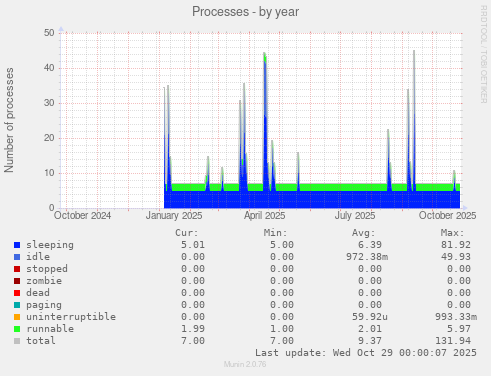Click the 'zombie' legend label
Screen dimensions: 491x376
(44, 281)
